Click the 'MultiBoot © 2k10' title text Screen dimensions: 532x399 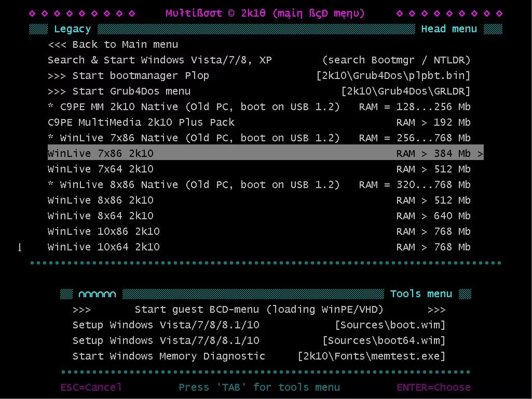[x=216, y=14]
